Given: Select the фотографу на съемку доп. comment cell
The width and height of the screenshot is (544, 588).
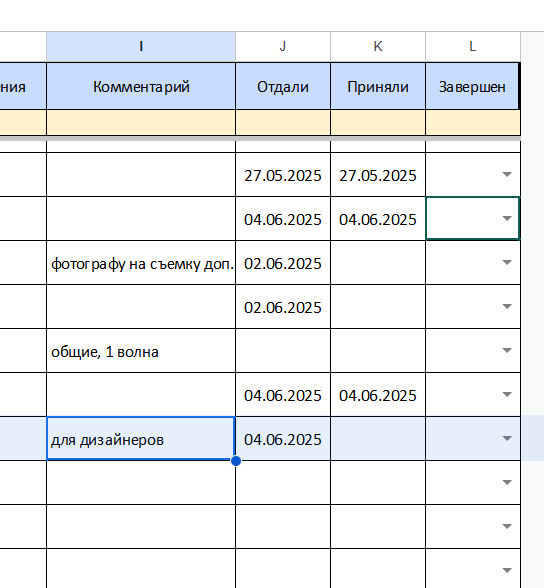Looking at the screenshot, I should coord(141,263).
